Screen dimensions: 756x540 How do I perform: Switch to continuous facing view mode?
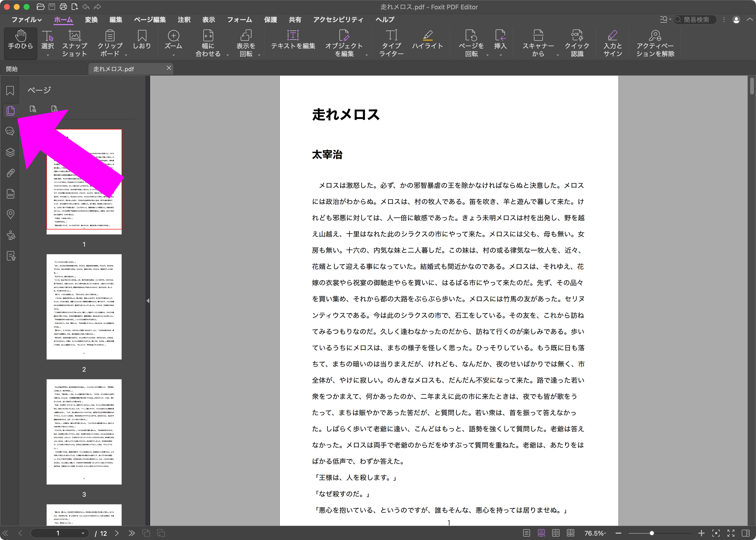pos(571,533)
